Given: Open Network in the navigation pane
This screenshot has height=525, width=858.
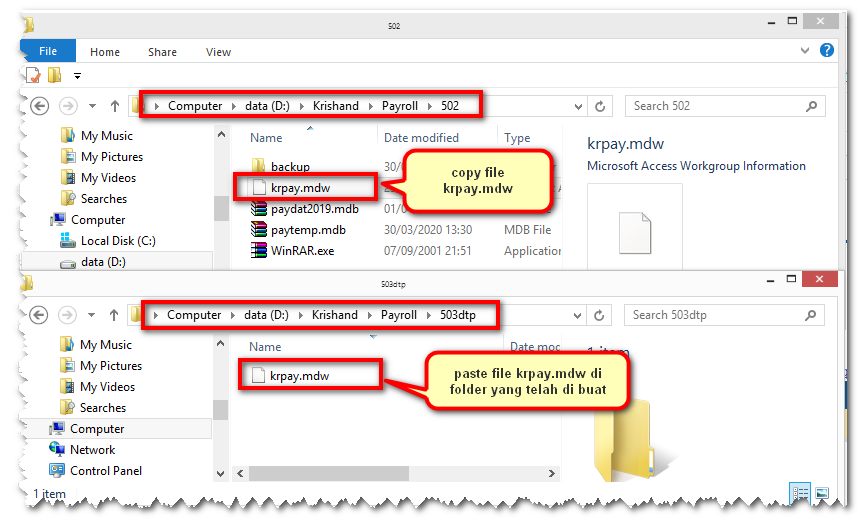Looking at the screenshot, I should click(92, 450).
